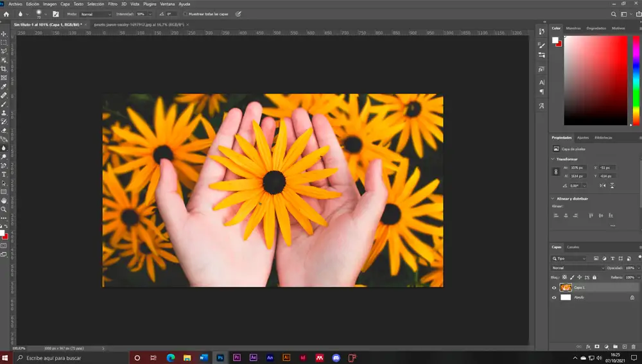Select the Brush tool in toolbar
This screenshot has width=642, height=364.
pyautogui.click(x=4, y=104)
